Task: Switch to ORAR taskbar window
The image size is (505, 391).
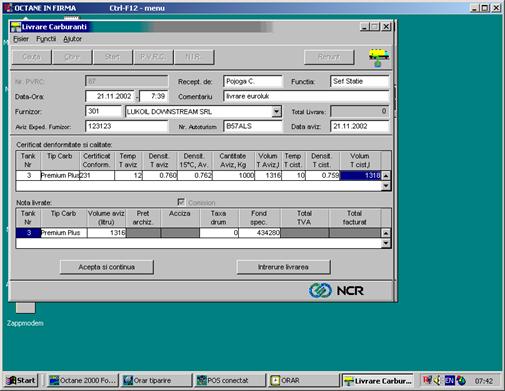Action: pos(303,380)
